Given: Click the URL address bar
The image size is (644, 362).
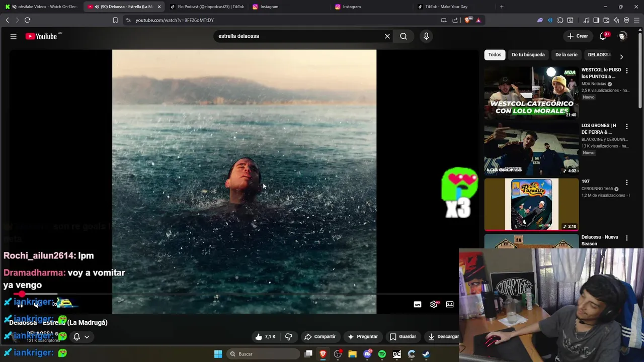Looking at the screenshot, I should tap(282, 20).
